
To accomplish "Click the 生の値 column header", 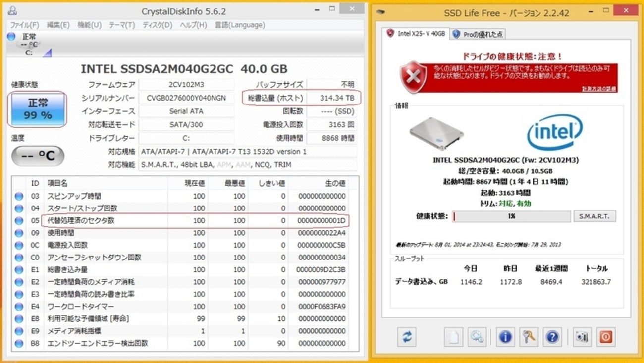I will coord(335,183).
